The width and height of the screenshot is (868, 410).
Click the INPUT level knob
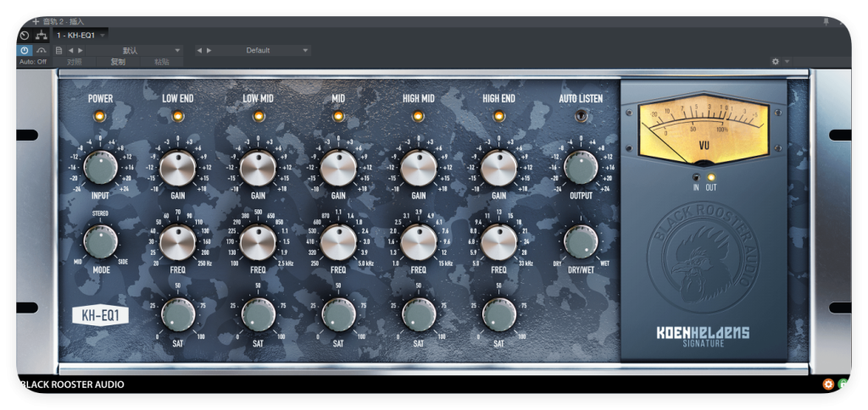(100, 167)
